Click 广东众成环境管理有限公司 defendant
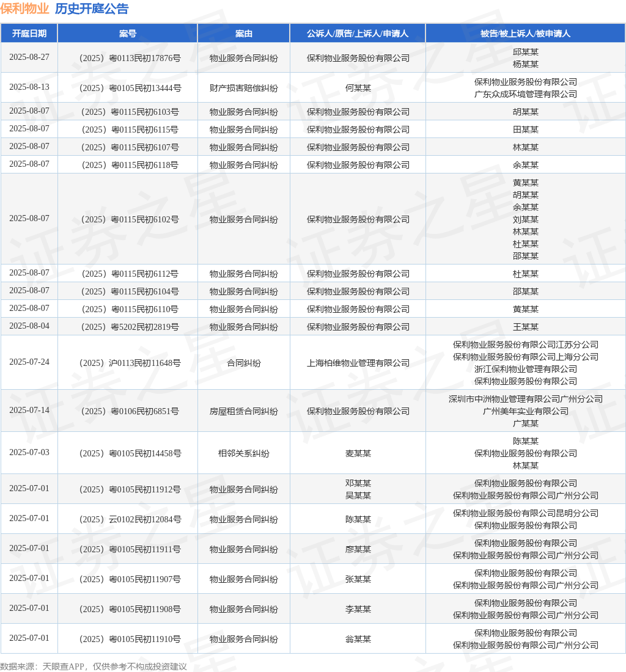This screenshot has height=672, width=626. [x=525, y=94]
